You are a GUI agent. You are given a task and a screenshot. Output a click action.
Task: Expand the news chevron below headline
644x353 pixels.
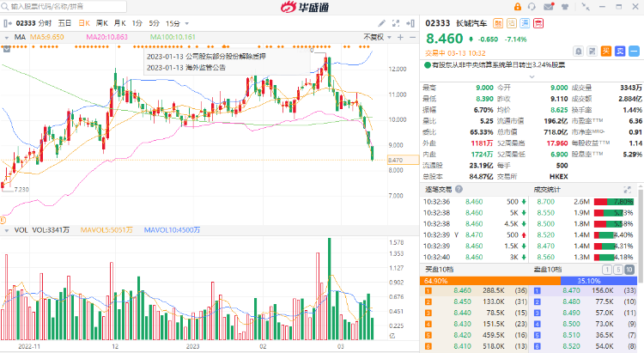click(532, 76)
